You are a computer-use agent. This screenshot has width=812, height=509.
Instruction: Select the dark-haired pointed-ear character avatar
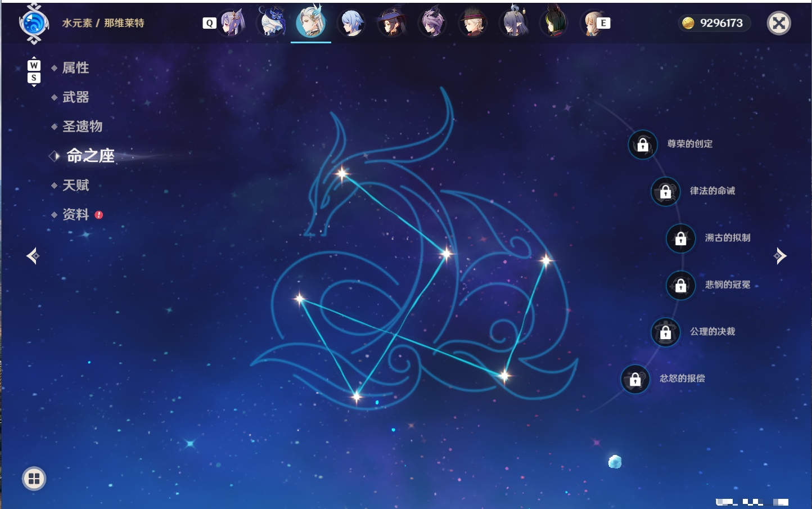pyautogui.click(x=514, y=22)
